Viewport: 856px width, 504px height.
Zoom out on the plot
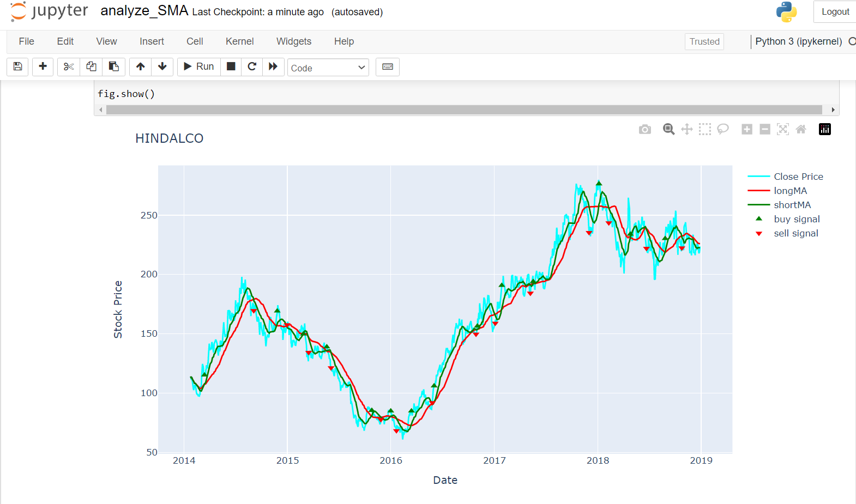(765, 129)
